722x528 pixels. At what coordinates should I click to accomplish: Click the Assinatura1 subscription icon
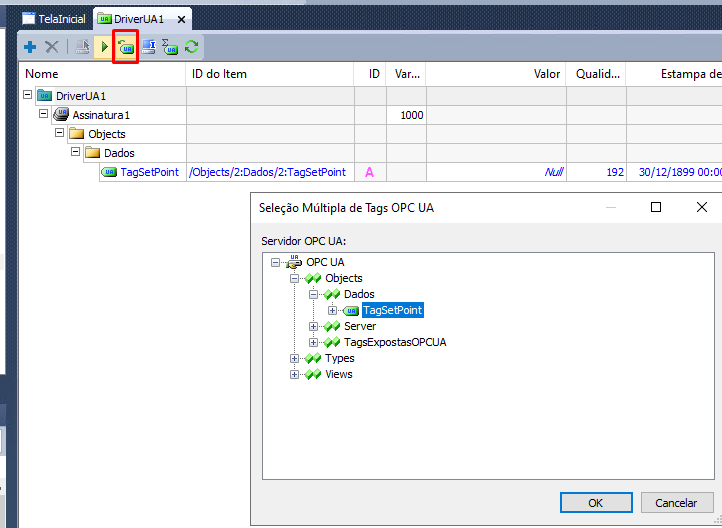point(61,114)
